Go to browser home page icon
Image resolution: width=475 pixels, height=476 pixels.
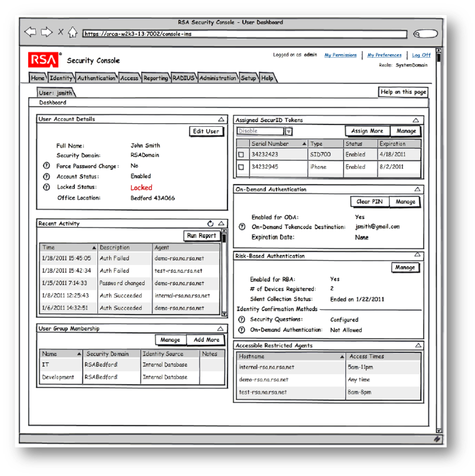click(72, 32)
